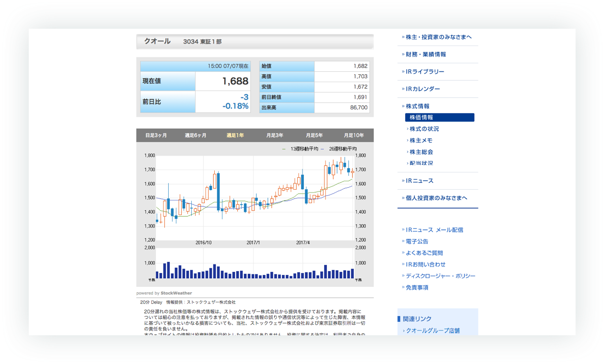Screen dimensions: 604x364
Task: Go to IRニュース page
Action: click(x=419, y=181)
